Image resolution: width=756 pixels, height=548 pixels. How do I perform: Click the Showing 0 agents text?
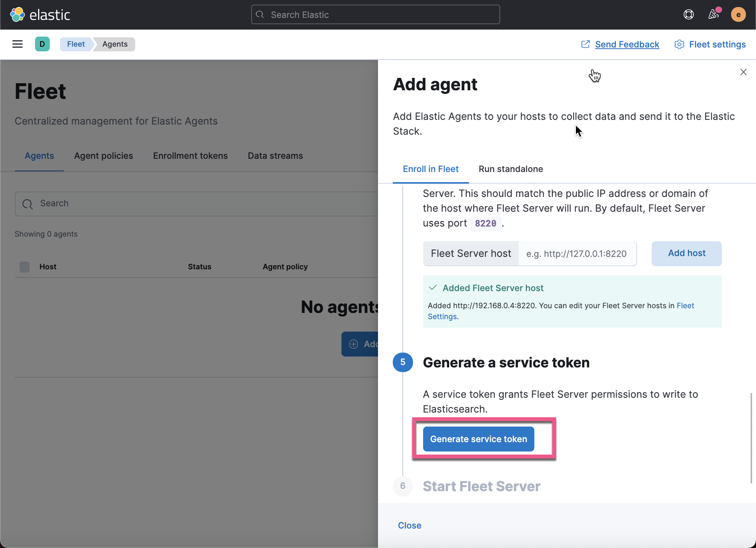[x=46, y=234]
